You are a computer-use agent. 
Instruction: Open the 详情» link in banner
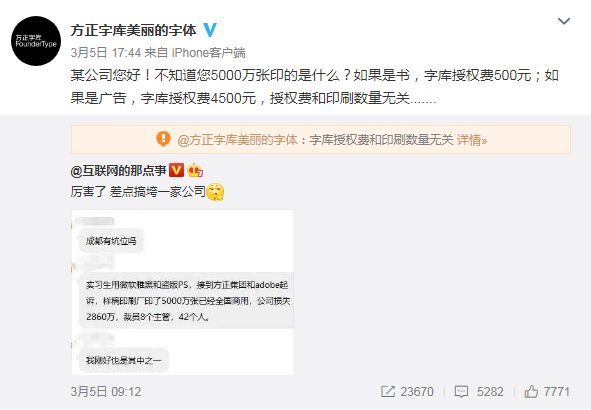click(x=472, y=140)
